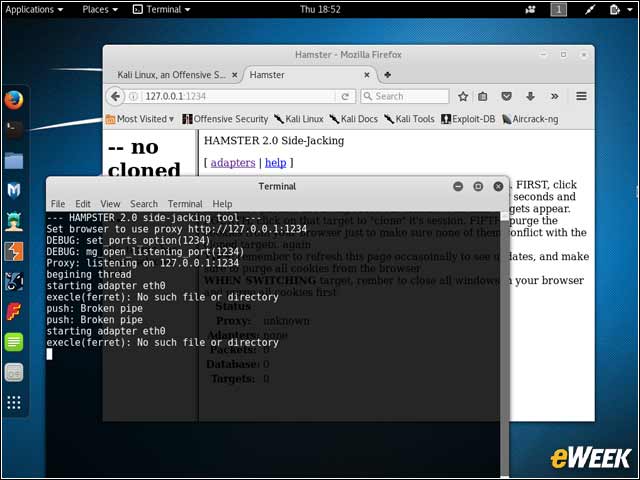Open the gray dock icon above the app grid
The height and width of the screenshot is (480, 640).
14,372
